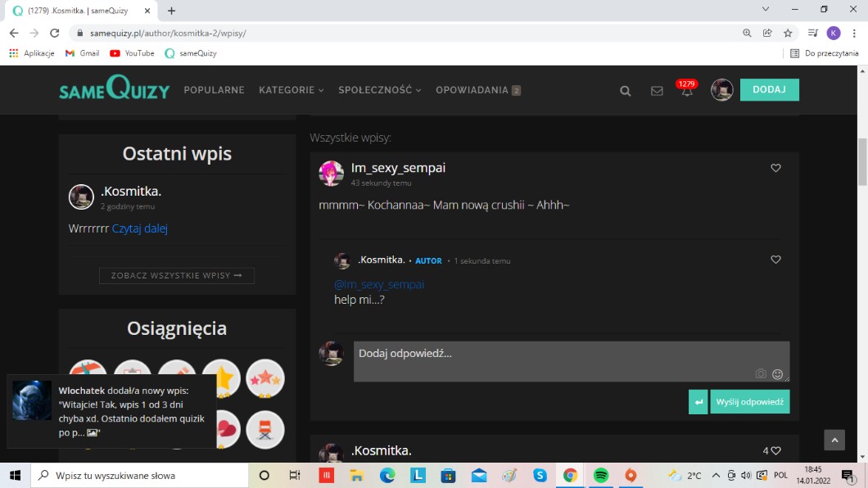
Task: Click the green enter arrow icon button
Action: point(698,402)
